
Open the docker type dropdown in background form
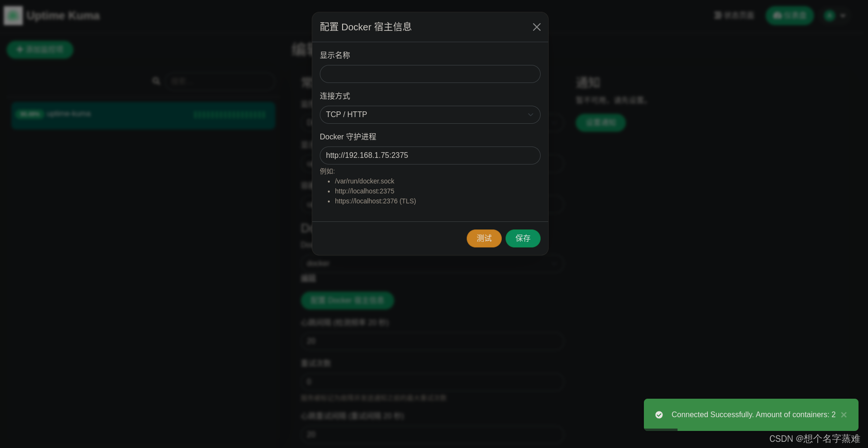coord(432,264)
